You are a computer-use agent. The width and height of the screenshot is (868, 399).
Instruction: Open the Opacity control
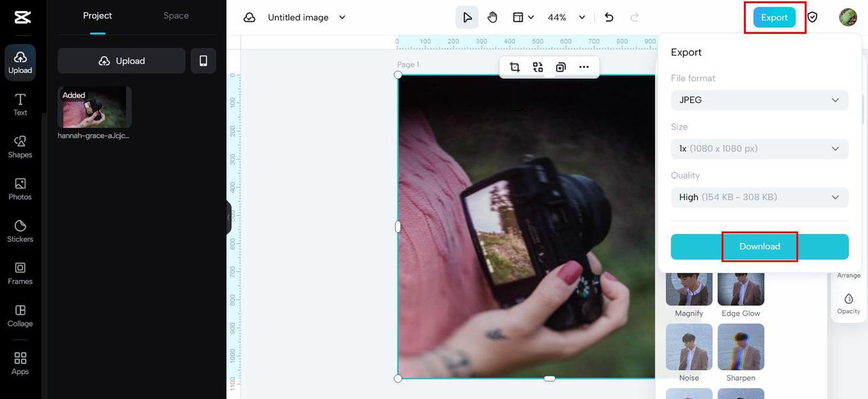pos(848,304)
